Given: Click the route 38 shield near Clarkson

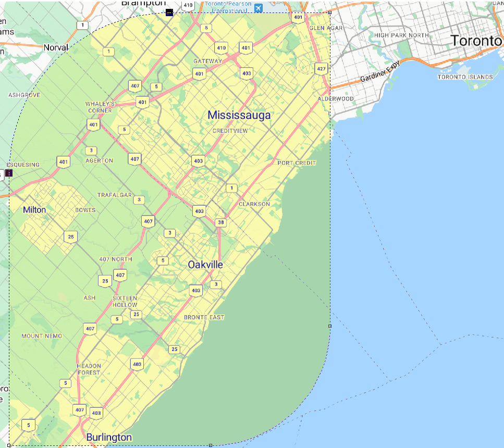Looking at the screenshot, I should 222,222.
